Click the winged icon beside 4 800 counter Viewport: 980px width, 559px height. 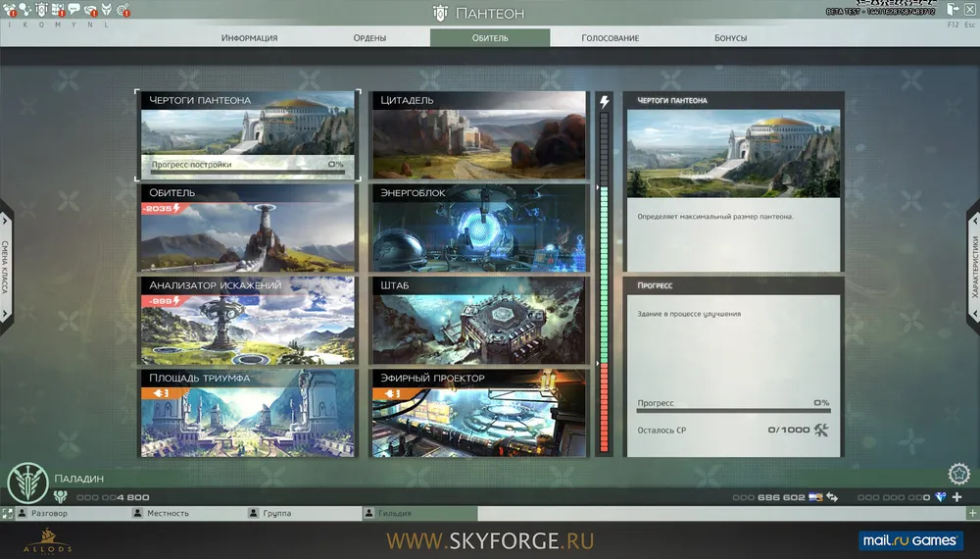60,497
